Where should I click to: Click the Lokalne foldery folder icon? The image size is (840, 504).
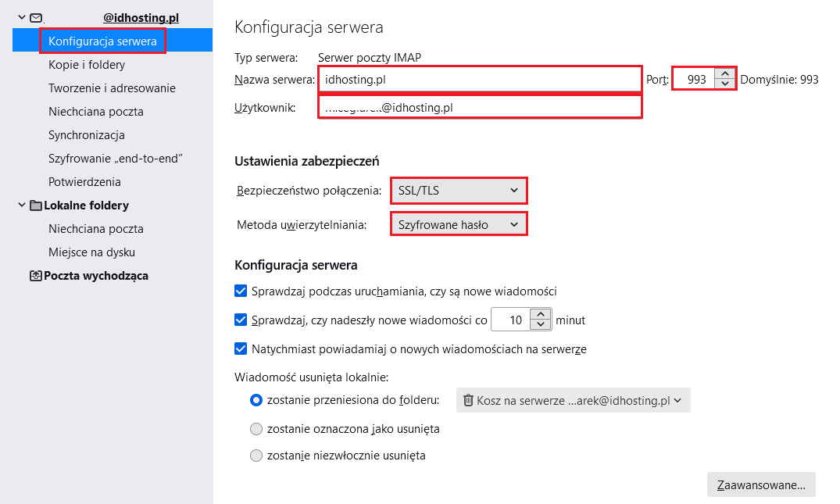pyautogui.click(x=36, y=206)
